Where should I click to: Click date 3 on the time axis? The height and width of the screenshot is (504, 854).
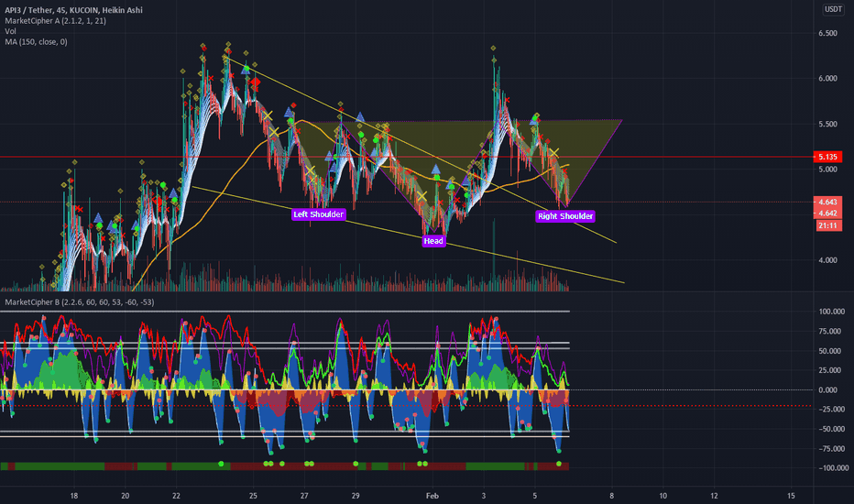(x=484, y=496)
